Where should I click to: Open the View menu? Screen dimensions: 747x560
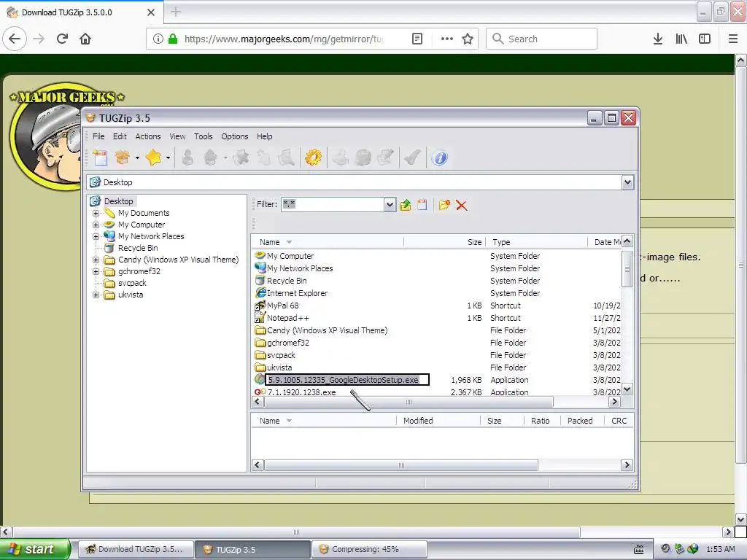coord(177,136)
